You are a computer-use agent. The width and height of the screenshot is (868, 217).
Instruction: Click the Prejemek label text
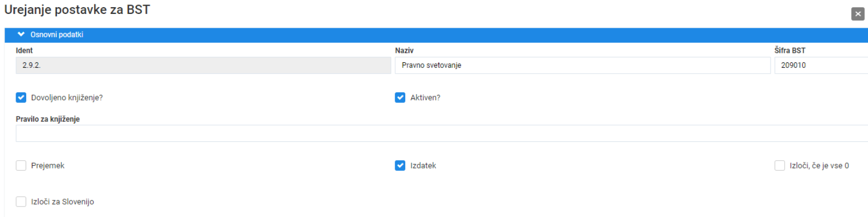click(48, 165)
